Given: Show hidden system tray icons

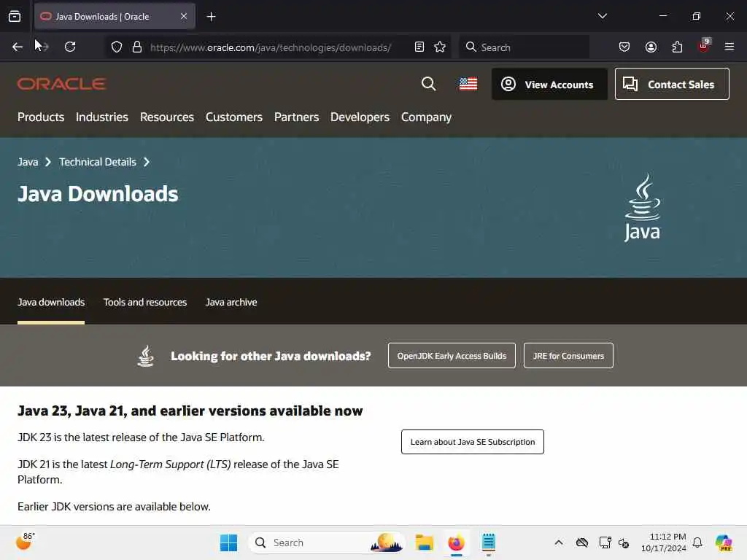Looking at the screenshot, I should [x=559, y=542].
